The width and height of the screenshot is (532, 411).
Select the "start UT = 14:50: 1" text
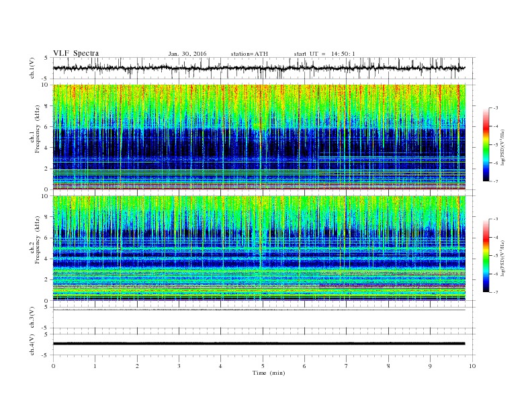(324, 54)
